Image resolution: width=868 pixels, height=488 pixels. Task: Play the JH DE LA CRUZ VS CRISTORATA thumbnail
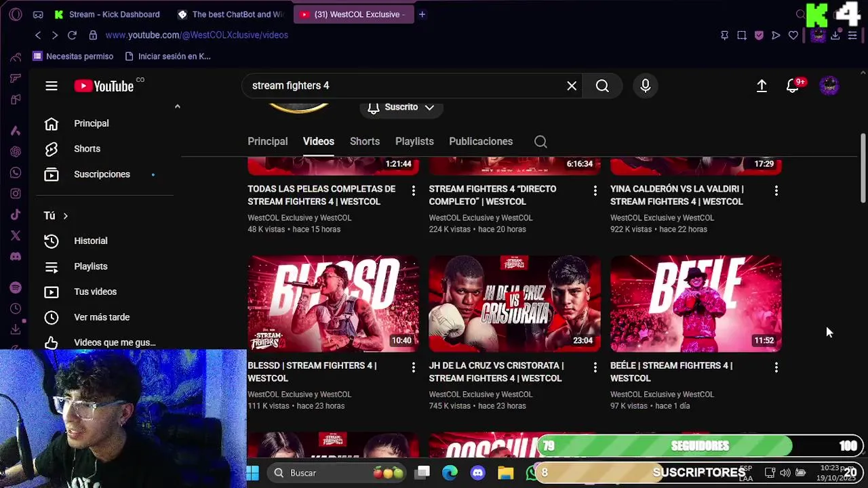pos(515,304)
